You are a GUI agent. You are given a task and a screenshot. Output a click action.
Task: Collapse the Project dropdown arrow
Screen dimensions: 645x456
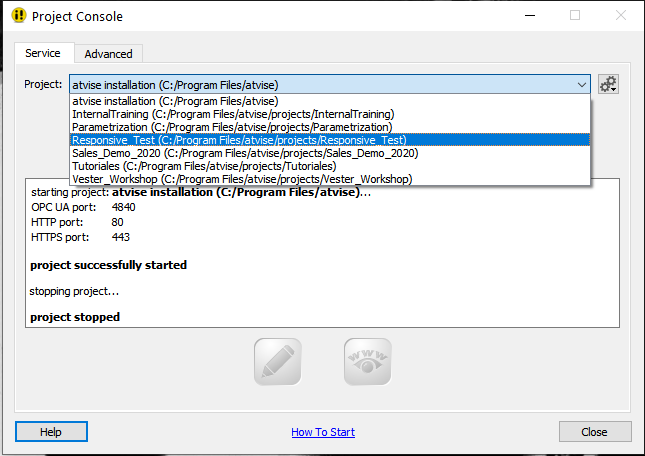pos(581,85)
